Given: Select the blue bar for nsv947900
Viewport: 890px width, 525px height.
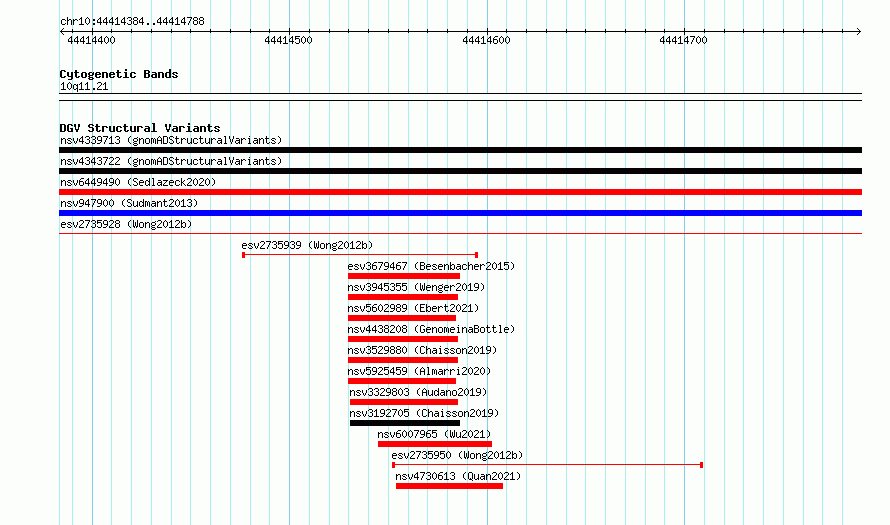Looking at the screenshot, I should tap(460, 213).
